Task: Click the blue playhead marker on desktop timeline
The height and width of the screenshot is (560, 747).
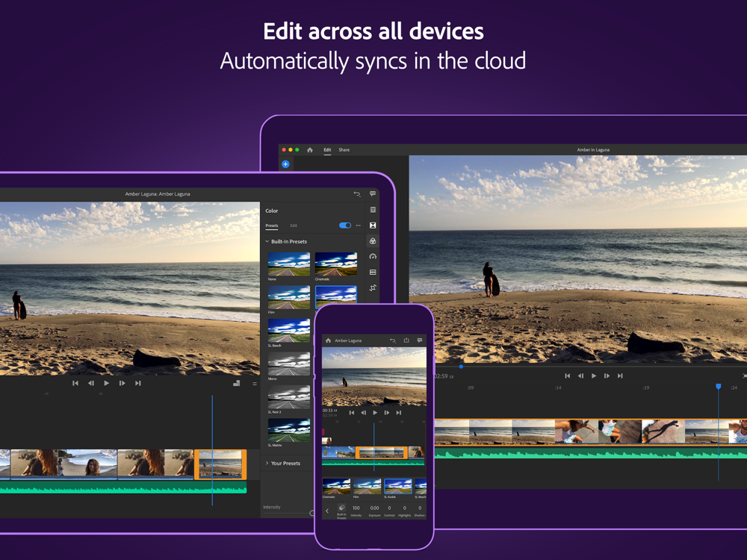Action: click(x=719, y=386)
